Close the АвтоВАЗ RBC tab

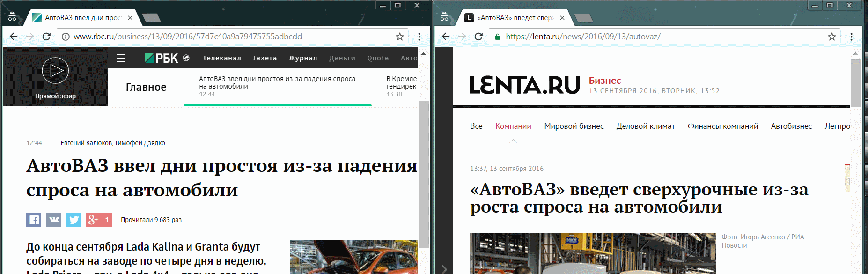click(130, 18)
